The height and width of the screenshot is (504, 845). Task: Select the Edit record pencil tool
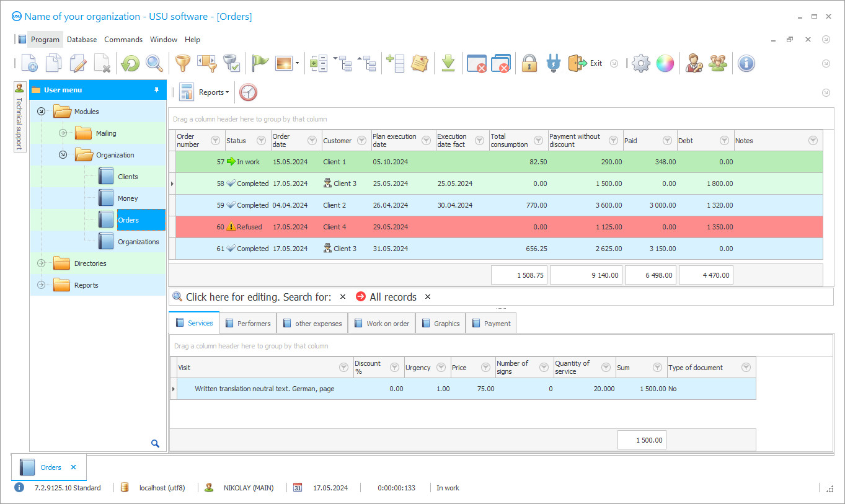(77, 63)
